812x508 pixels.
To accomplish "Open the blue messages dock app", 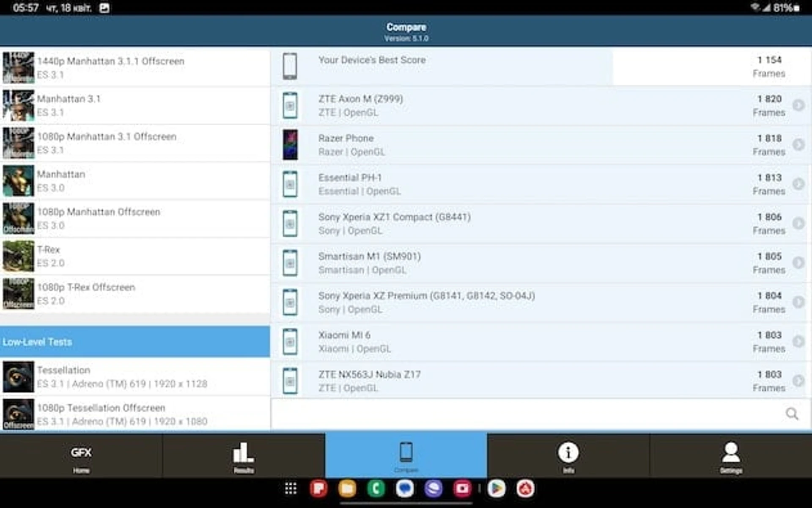I will (405, 489).
